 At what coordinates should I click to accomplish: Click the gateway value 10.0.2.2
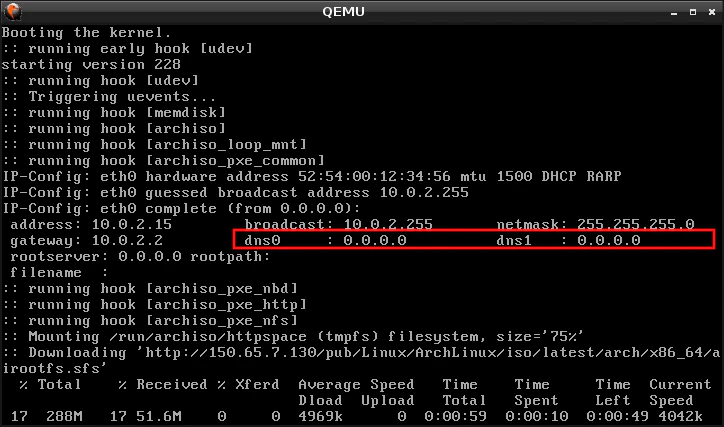click(127, 241)
